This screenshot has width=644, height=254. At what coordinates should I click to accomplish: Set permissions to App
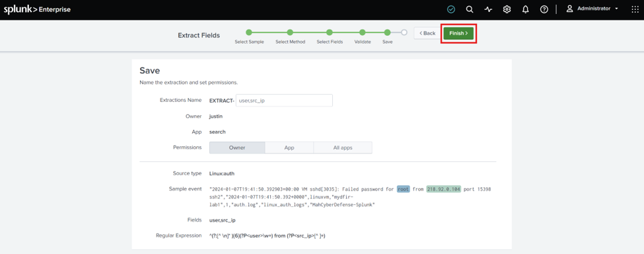(x=289, y=148)
